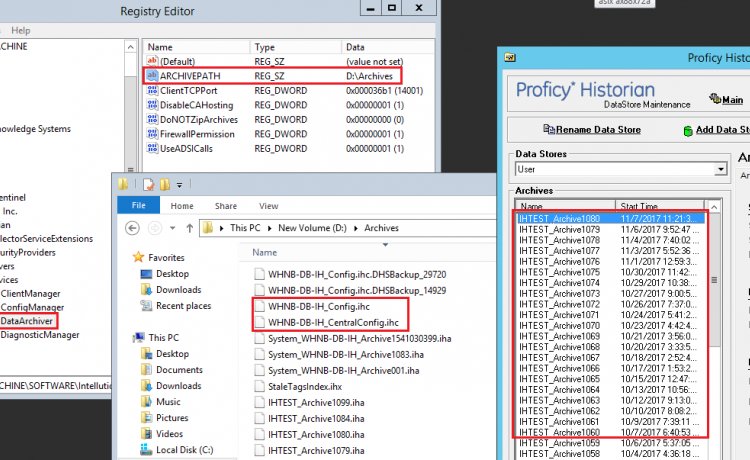The image size is (750, 460).
Task: Click Registry tree scroll up arrow
Action: (x=130, y=47)
